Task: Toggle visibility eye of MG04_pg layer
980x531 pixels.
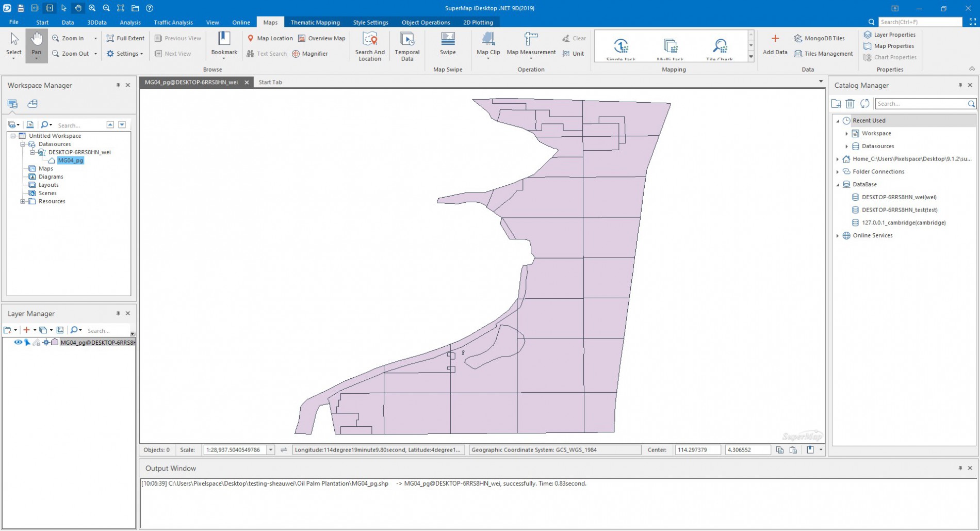Action: tap(18, 342)
